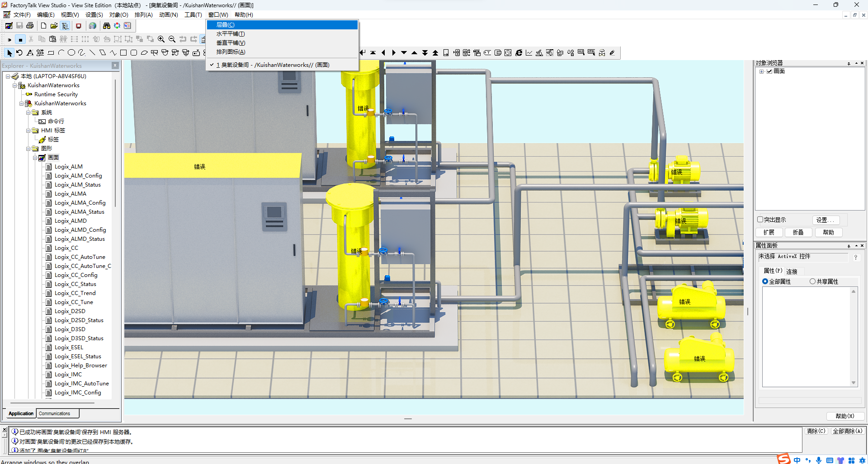
Task: Click the print icon in toolbar
Action: pyautogui.click(x=30, y=26)
